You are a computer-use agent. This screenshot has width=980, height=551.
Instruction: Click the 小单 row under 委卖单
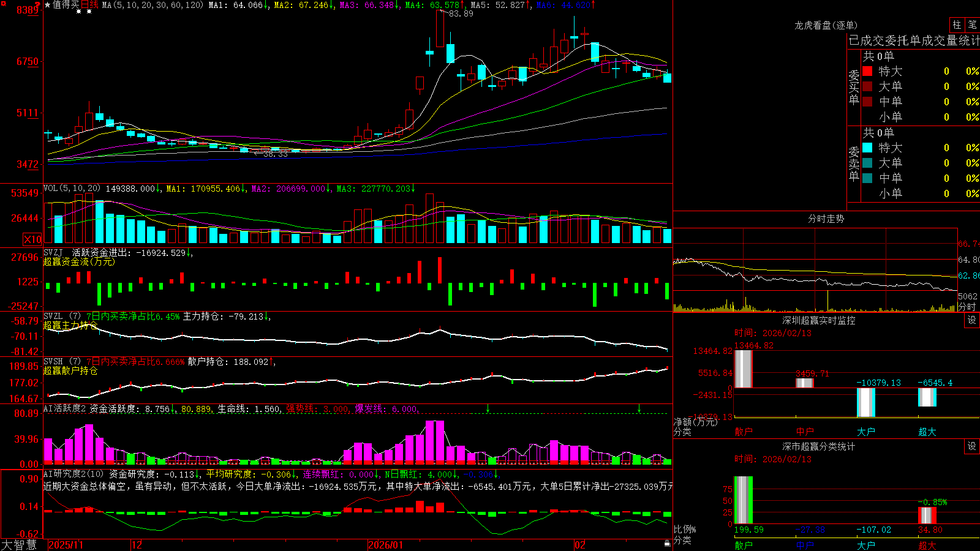tap(921, 193)
